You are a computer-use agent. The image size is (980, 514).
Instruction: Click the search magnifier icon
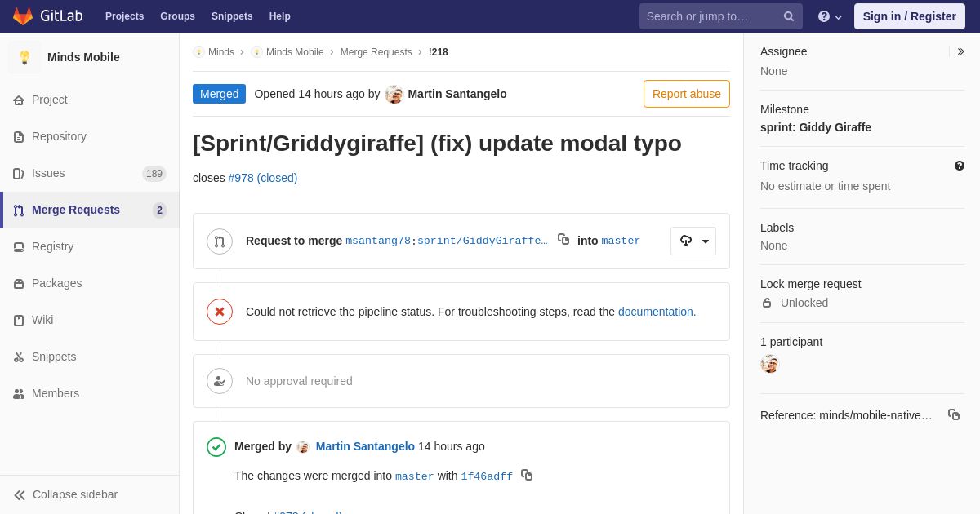click(789, 16)
